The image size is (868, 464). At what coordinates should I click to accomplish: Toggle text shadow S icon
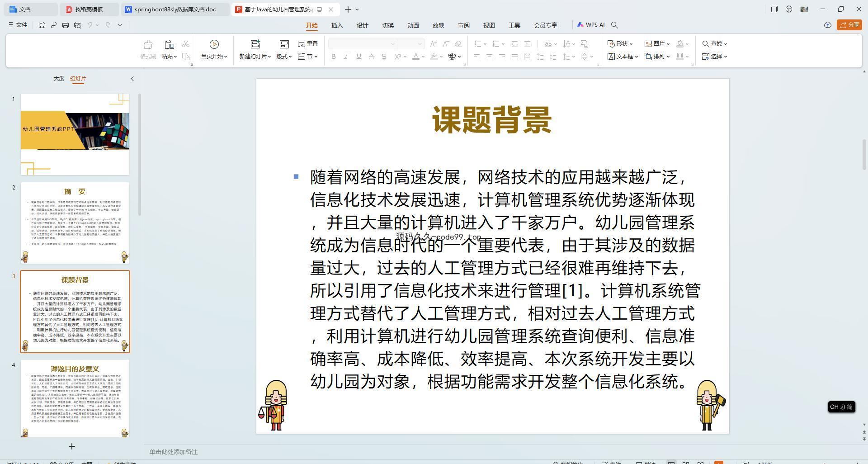coord(384,57)
